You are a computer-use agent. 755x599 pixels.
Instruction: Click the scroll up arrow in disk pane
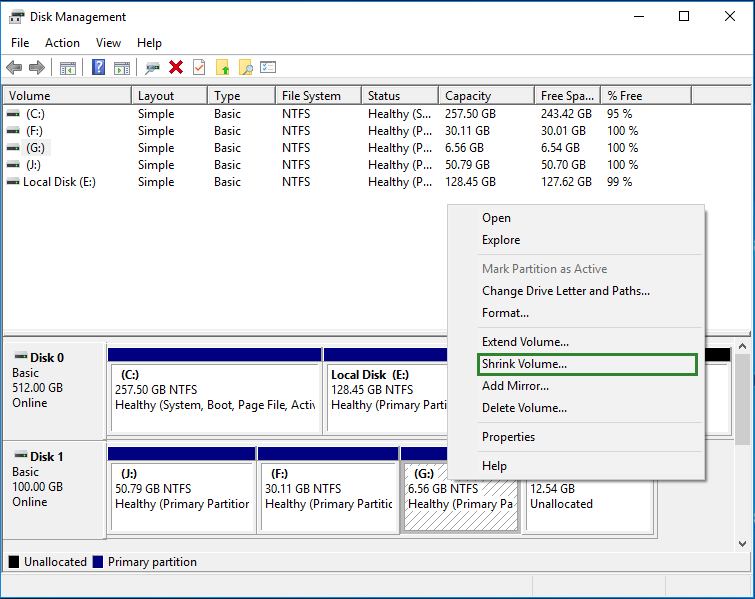(742, 346)
